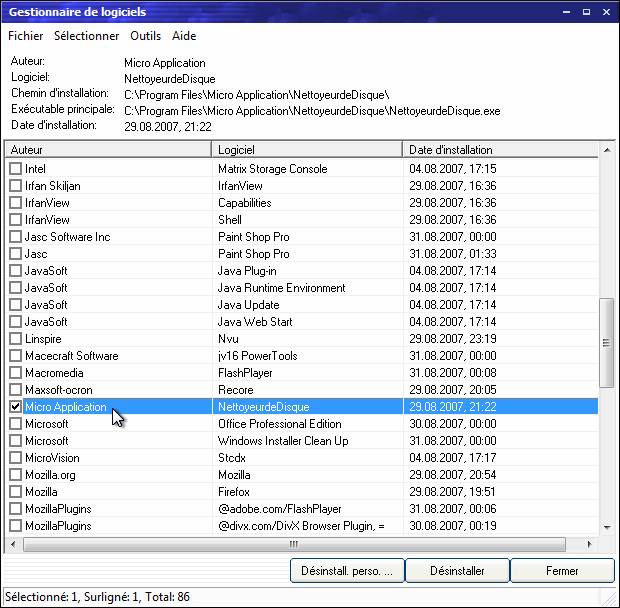Check the Mozilla Firefox checkbox
The width and height of the screenshot is (620, 608).
tap(15, 492)
